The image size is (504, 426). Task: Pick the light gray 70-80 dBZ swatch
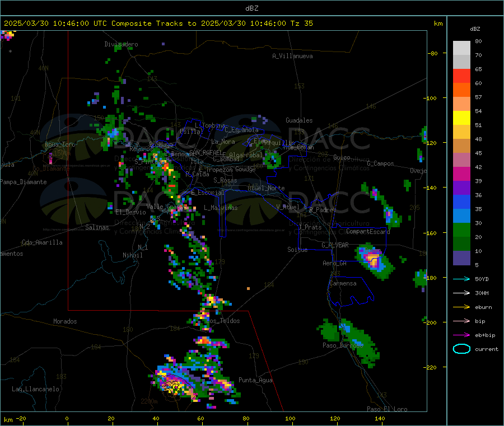461,48
